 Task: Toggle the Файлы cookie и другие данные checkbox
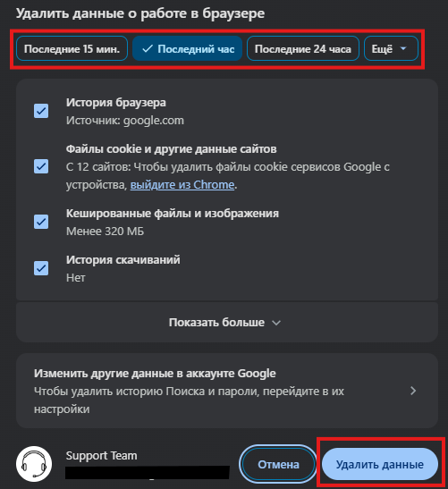pos(41,166)
